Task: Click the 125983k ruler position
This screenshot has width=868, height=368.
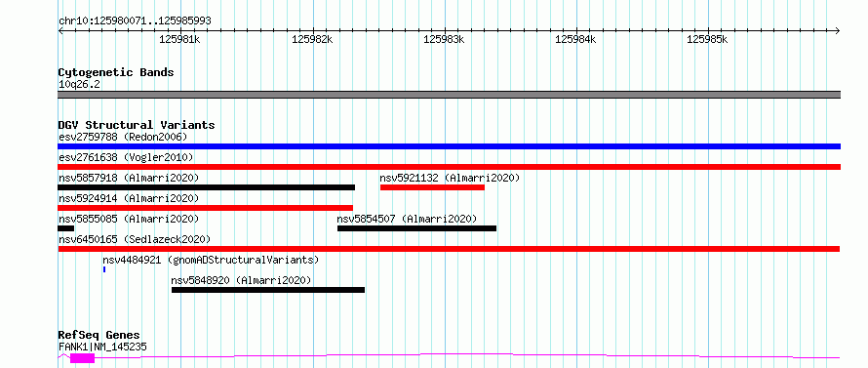Action: [x=444, y=39]
